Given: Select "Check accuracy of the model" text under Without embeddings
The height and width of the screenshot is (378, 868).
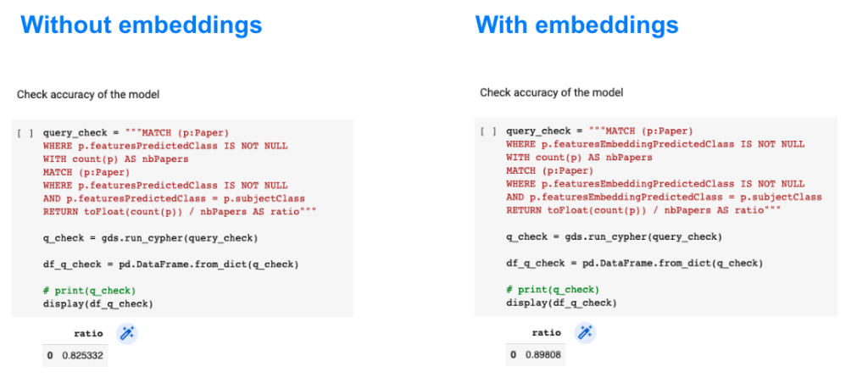Looking at the screenshot, I should pyautogui.click(x=88, y=95).
